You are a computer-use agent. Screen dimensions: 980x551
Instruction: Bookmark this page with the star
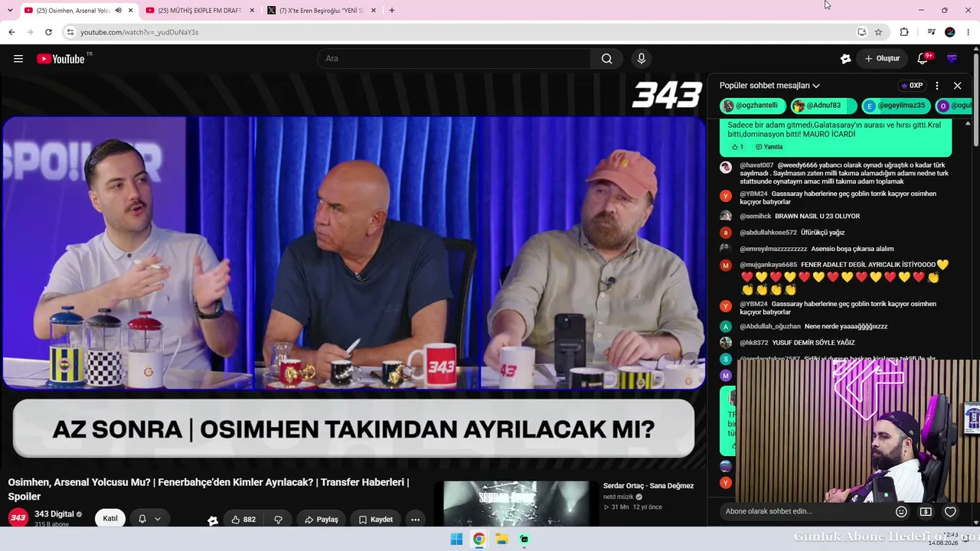tap(878, 32)
